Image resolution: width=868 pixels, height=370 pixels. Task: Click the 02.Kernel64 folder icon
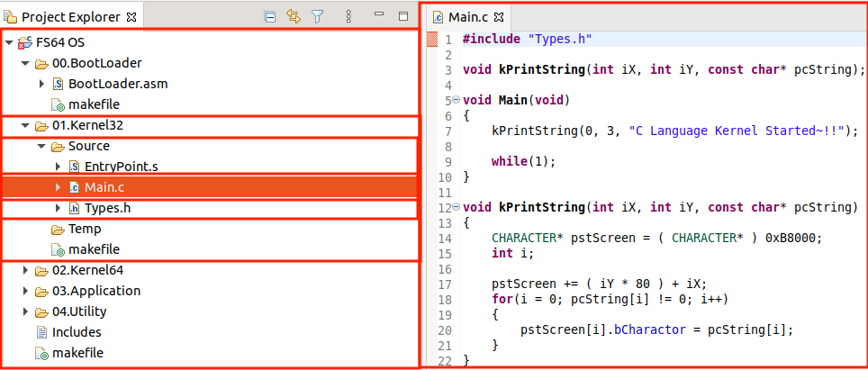click(41, 270)
